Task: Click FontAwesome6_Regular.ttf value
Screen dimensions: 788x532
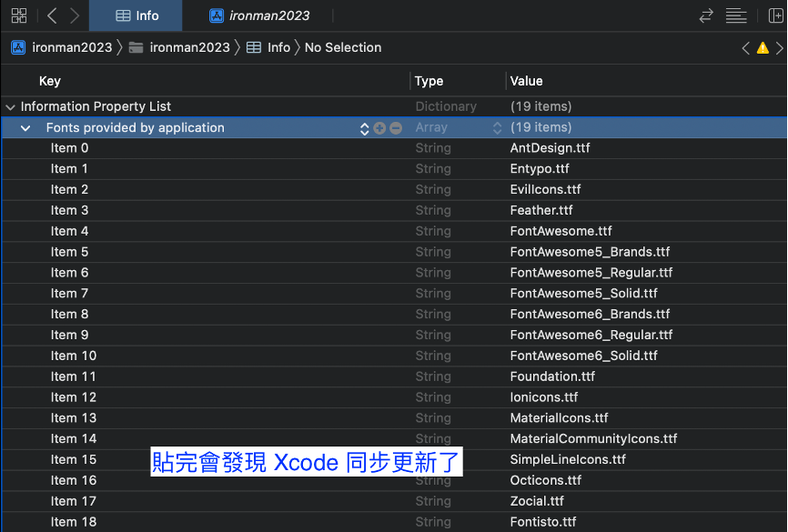Action: coord(591,335)
